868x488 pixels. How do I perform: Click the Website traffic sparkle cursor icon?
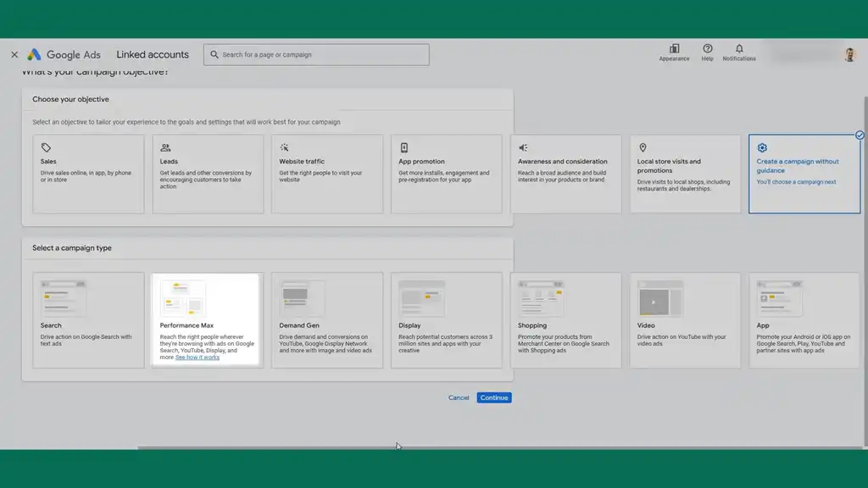click(x=284, y=147)
